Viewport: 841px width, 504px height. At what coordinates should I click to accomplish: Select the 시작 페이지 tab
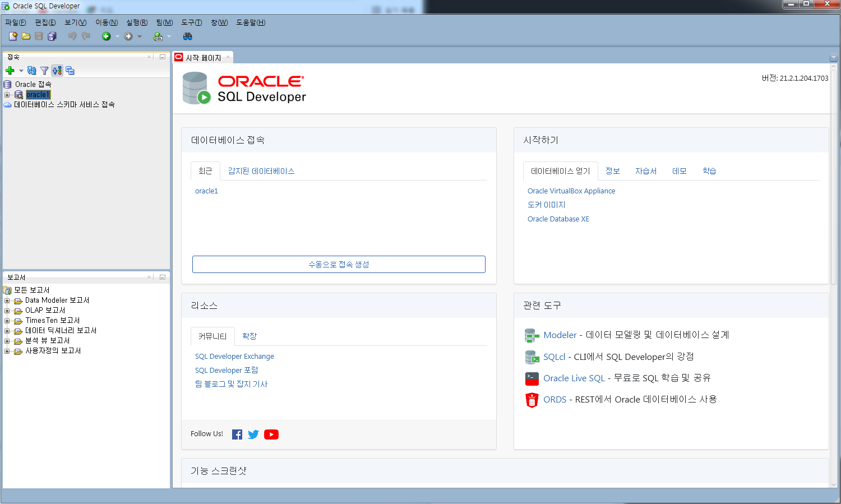click(203, 58)
